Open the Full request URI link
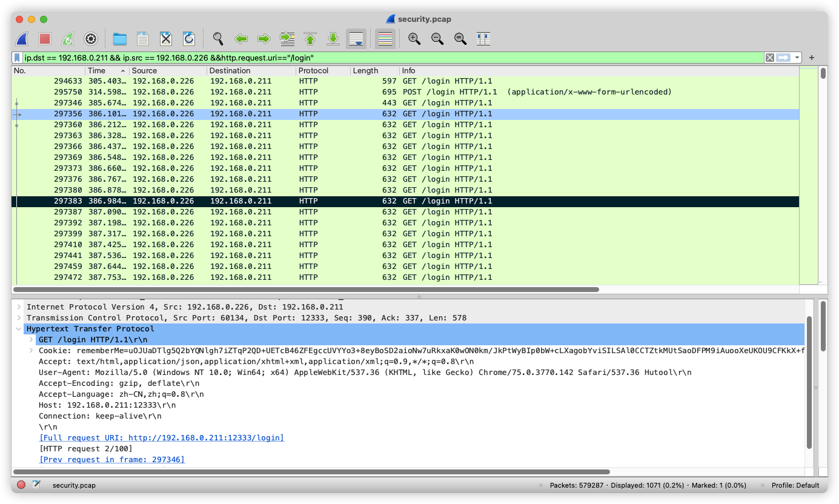 tap(161, 438)
